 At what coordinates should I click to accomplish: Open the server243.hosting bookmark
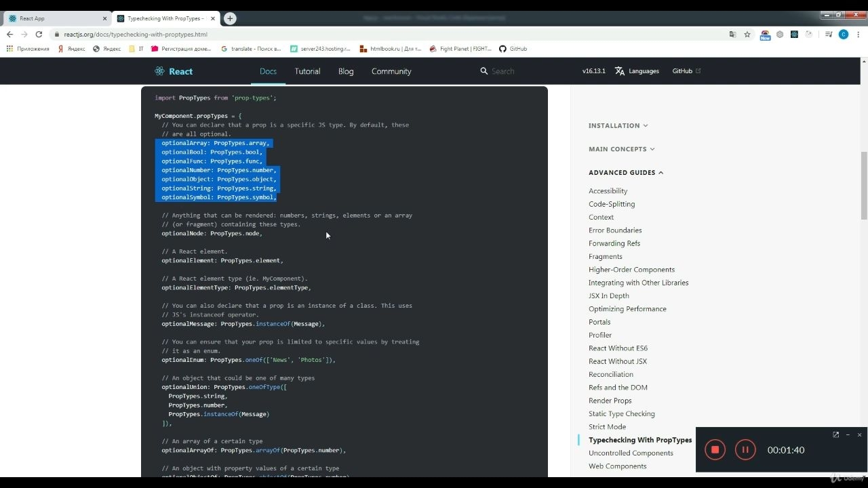point(320,49)
